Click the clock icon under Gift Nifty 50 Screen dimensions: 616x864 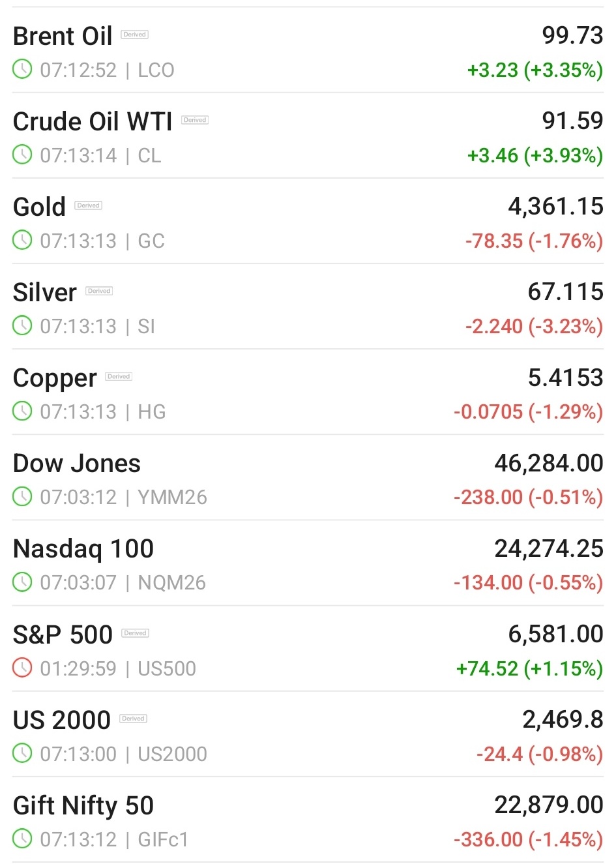(x=22, y=839)
